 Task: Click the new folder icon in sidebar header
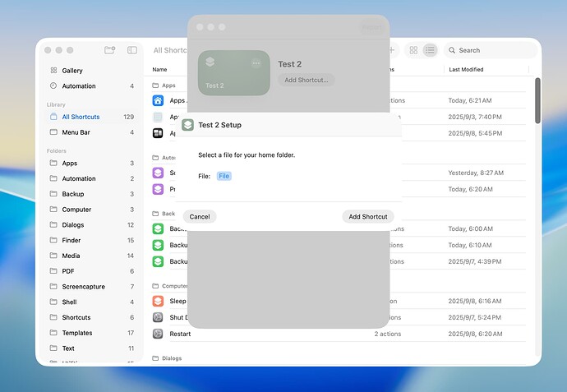[110, 50]
